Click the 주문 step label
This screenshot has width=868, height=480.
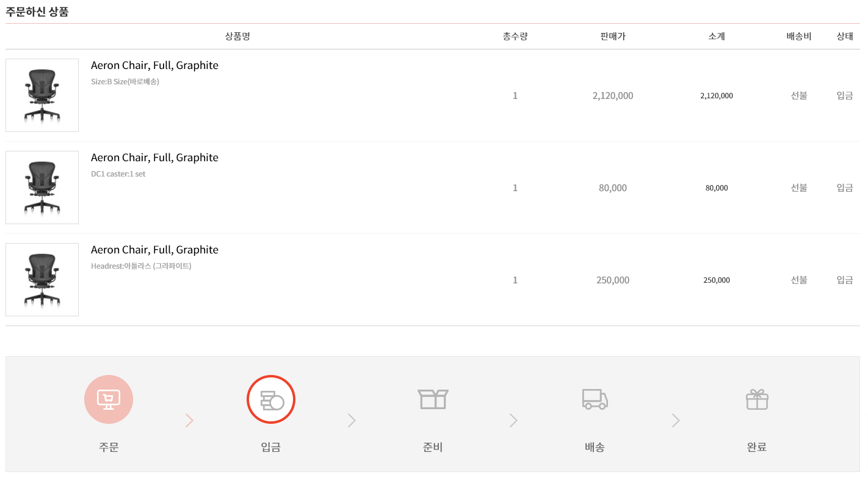[109, 447]
